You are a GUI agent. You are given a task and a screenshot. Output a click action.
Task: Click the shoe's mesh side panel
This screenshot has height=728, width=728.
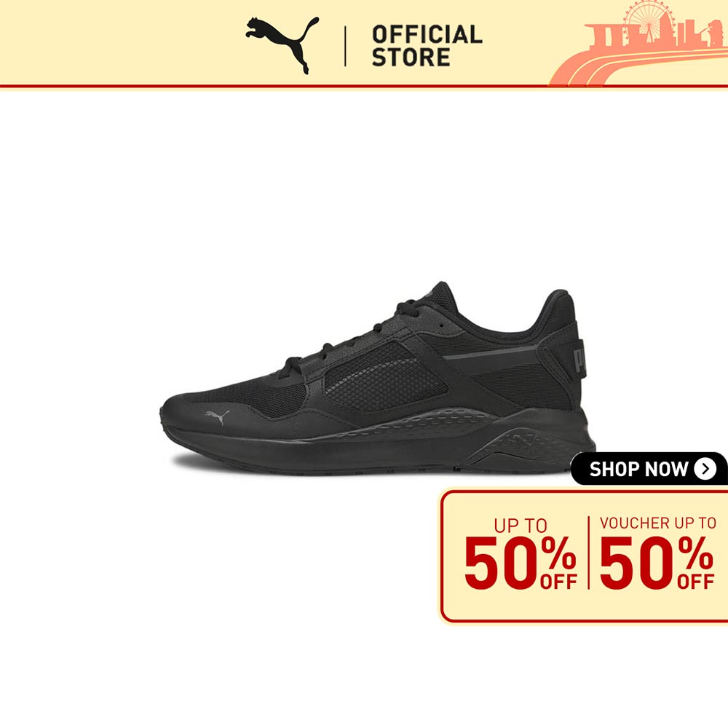pyautogui.click(x=385, y=376)
